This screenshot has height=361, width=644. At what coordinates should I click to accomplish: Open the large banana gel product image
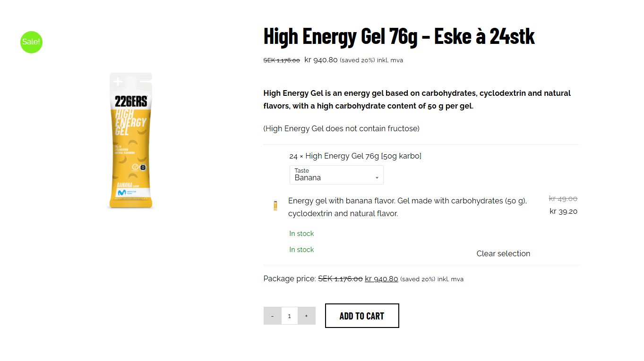pyautogui.click(x=131, y=141)
